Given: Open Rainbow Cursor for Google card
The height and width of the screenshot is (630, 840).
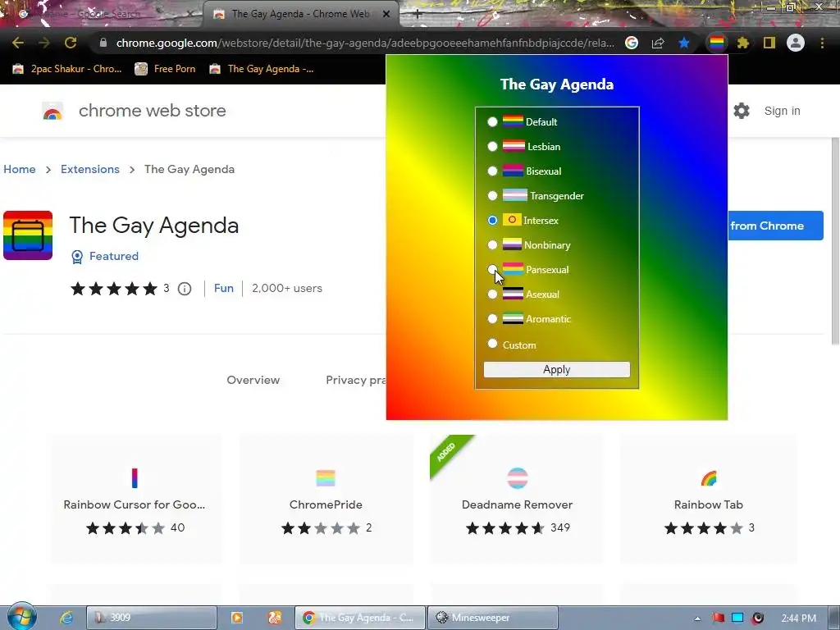Looking at the screenshot, I should coord(135,499).
